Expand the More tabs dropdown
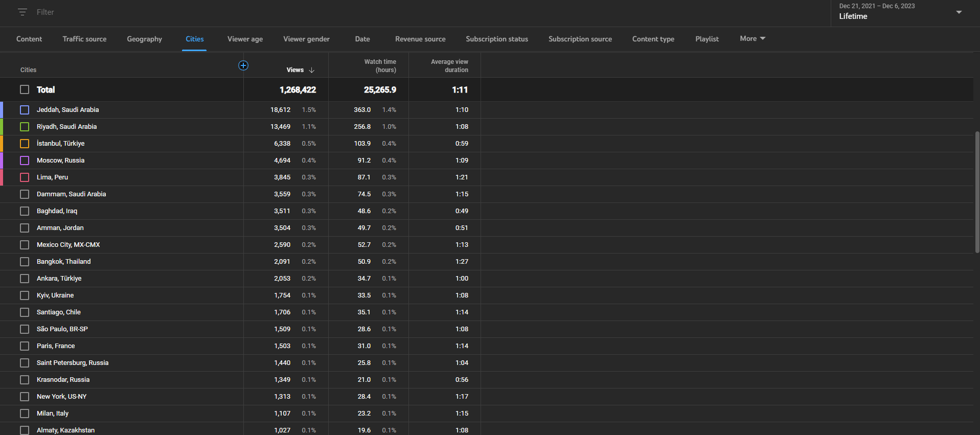 [x=753, y=39]
